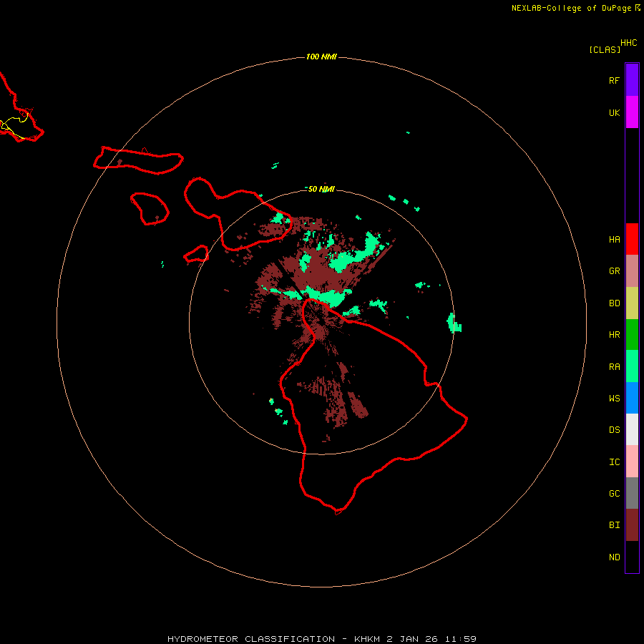
Task: Click the UK legend label
Action: click(x=615, y=113)
